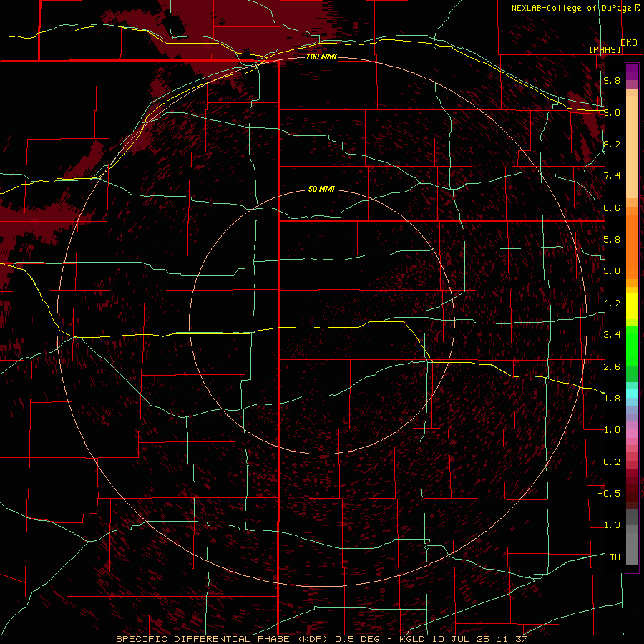644x644 pixels.
Task: Click the 100 NMI range ring label
Action: (x=321, y=57)
